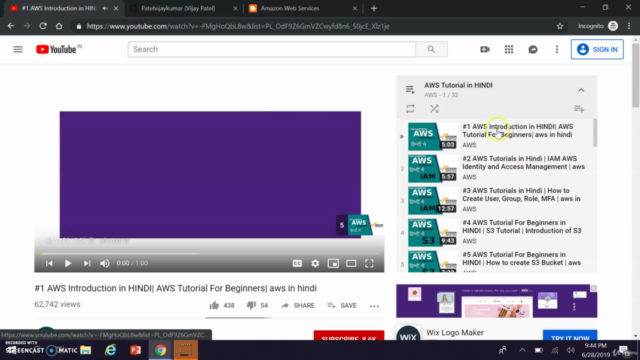Open the YouTube hamburger guide menu
Image resolution: width=640 pixels, height=360 pixels.
pos(18,49)
